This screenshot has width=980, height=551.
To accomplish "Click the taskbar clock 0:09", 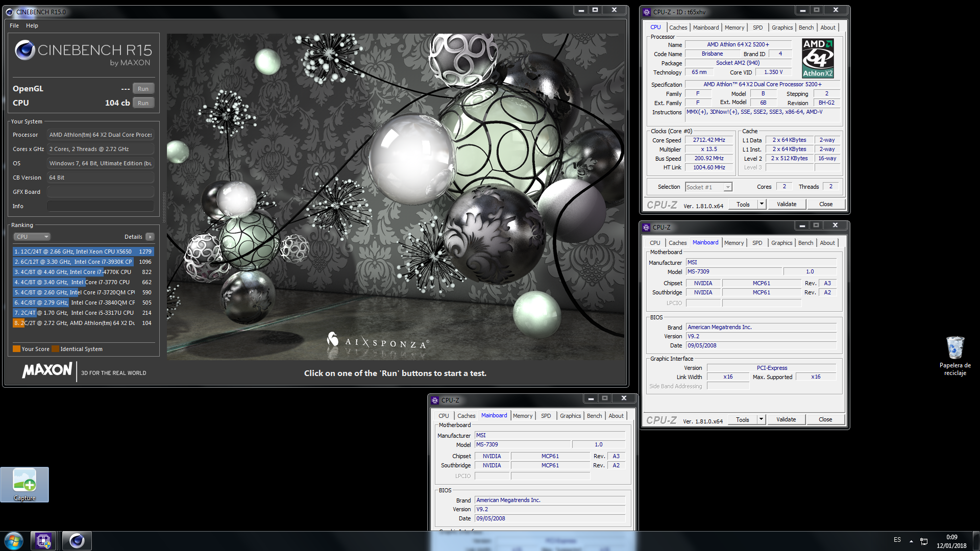I will (x=951, y=537).
